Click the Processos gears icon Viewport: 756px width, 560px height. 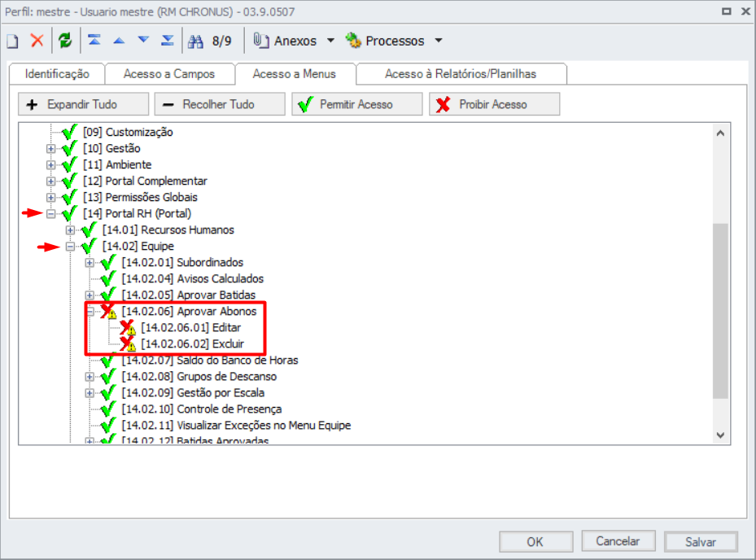coord(353,41)
